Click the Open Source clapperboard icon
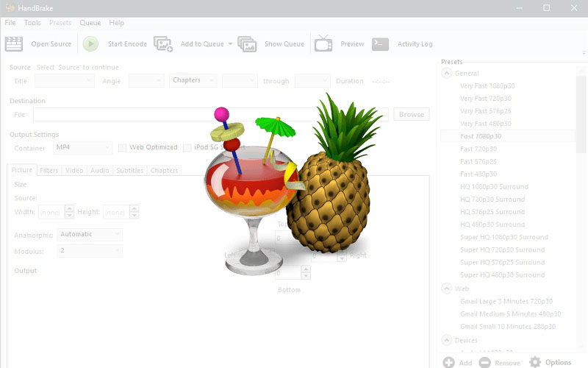Image resolution: width=588 pixels, height=368 pixels. tap(14, 43)
